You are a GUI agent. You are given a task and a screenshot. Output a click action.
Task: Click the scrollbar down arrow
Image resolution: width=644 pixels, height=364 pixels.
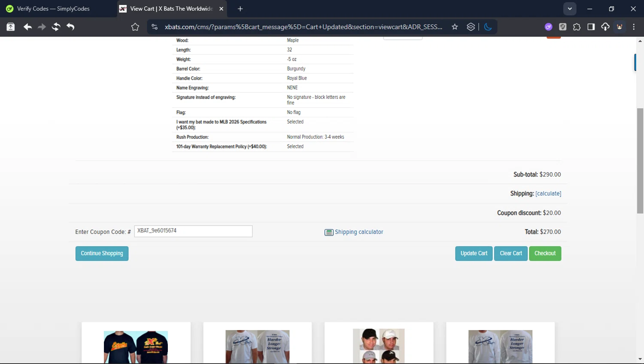(640, 359)
